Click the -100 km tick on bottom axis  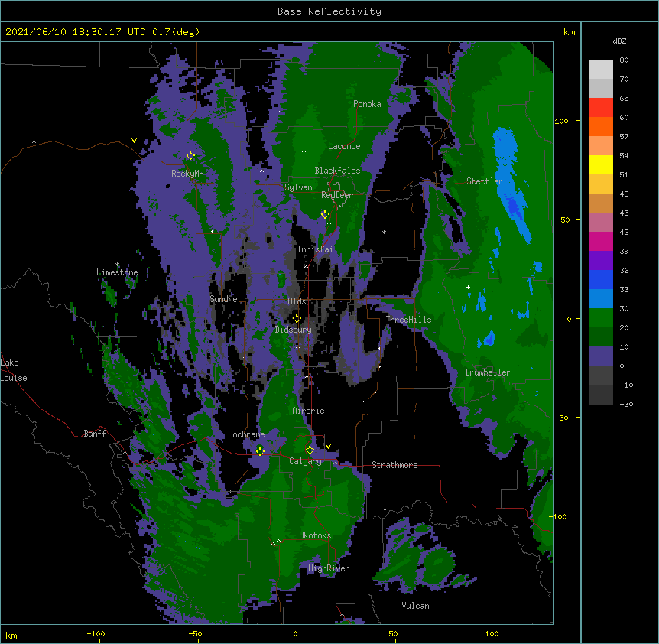click(96, 634)
